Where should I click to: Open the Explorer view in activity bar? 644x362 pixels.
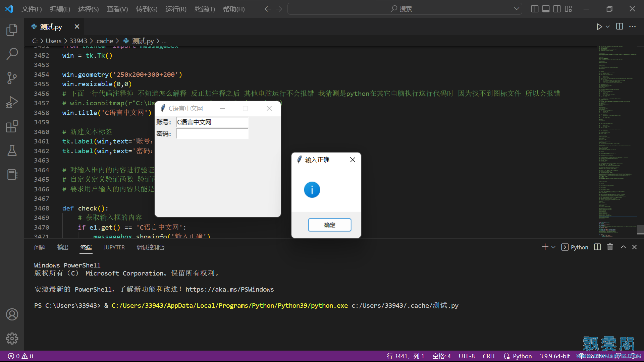[x=12, y=30]
